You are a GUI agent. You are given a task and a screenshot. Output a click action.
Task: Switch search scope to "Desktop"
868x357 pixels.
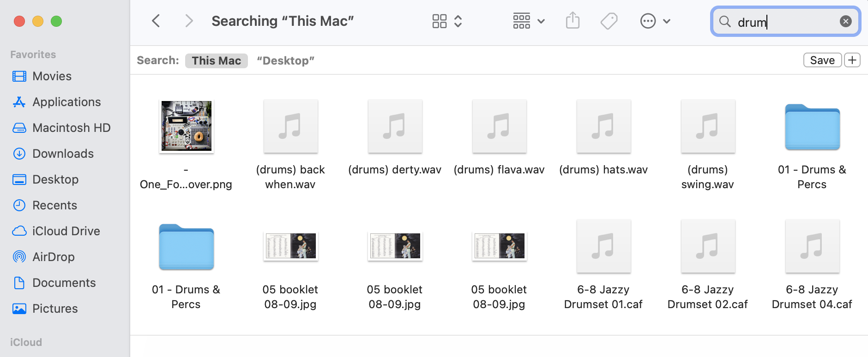(285, 60)
